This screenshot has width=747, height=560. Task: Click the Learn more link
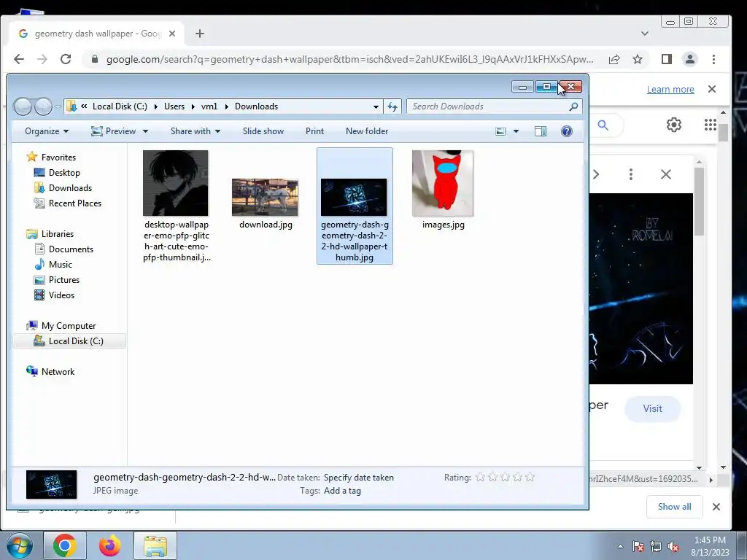coord(670,89)
